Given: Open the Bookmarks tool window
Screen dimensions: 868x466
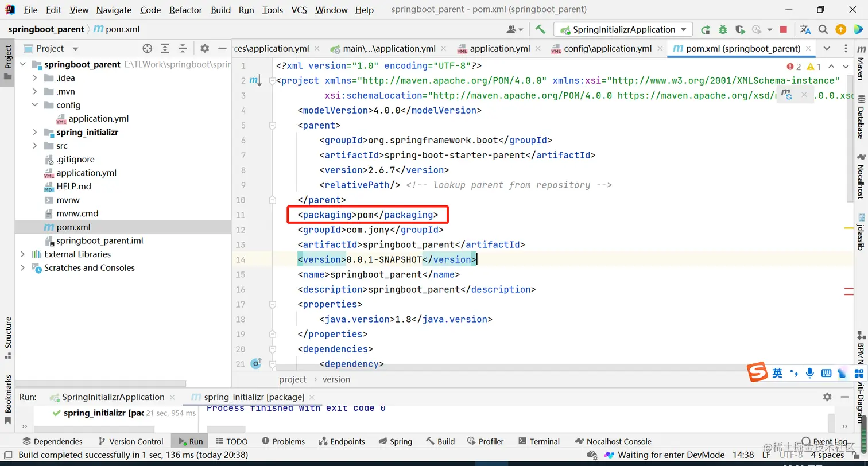Looking at the screenshot, I should coord(8,399).
